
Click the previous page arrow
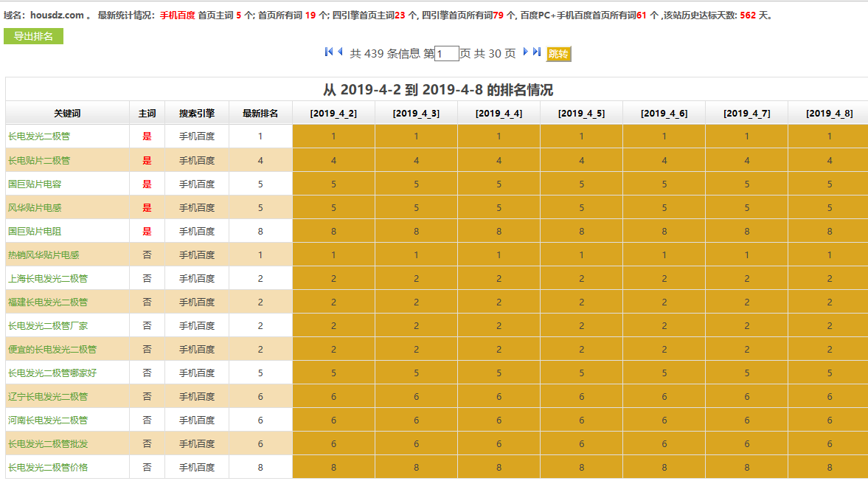[340, 52]
